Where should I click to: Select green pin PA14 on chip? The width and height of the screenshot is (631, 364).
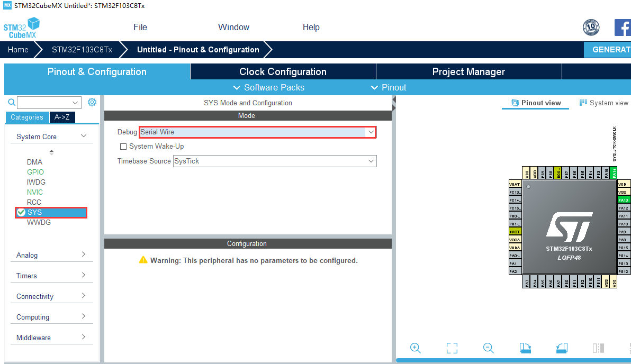pyautogui.click(x=614, y=172)
